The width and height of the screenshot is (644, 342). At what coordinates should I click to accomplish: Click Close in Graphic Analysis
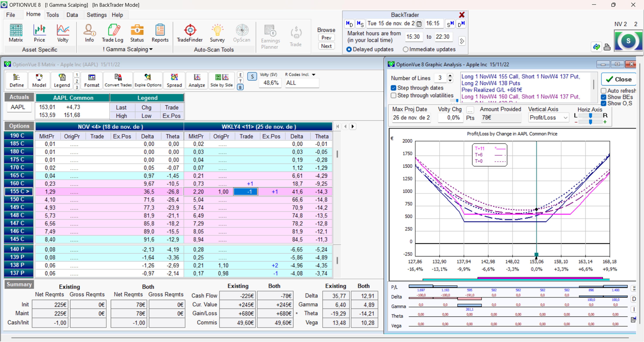pyautogui.click(x=619, y=79)
